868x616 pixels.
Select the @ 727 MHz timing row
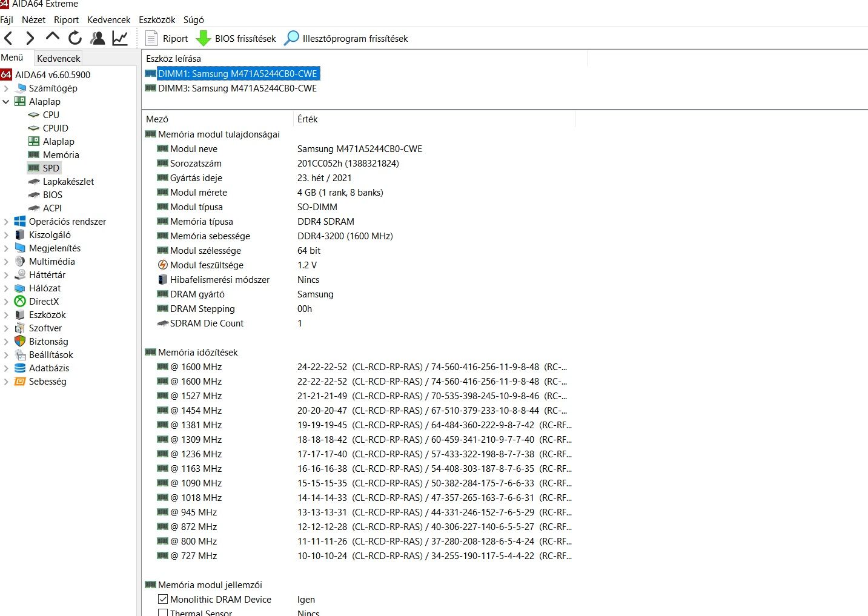click(357, 555)
